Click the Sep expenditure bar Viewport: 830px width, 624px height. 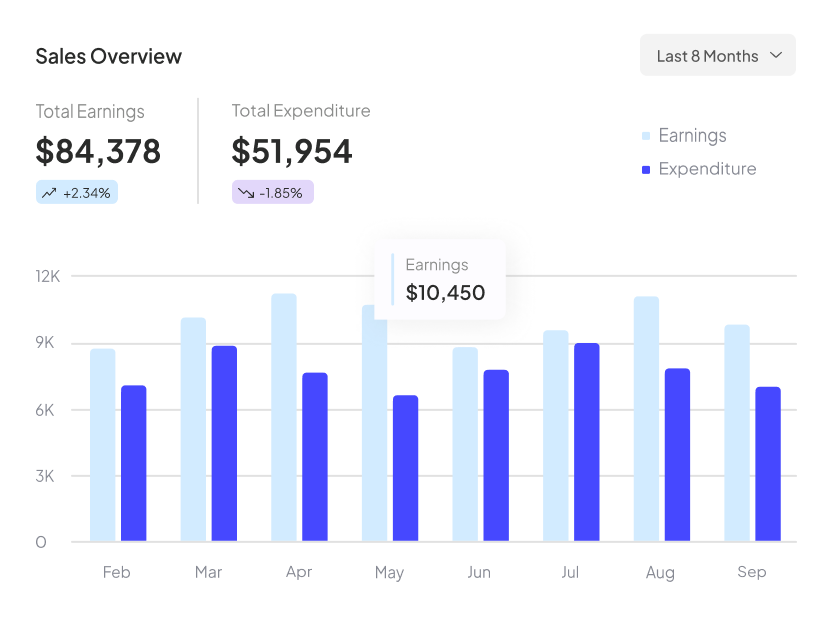768,464
